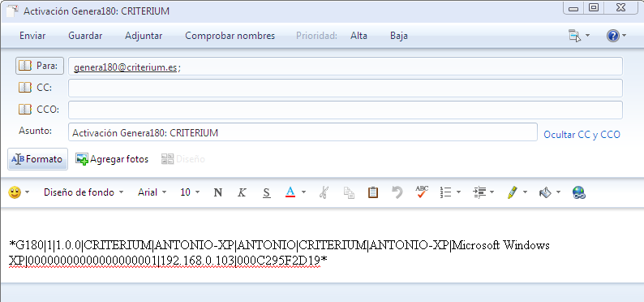644x302 pixels.
Task: Insert a hyperlink with the globe icon
Action: click(x=578, y=192)
